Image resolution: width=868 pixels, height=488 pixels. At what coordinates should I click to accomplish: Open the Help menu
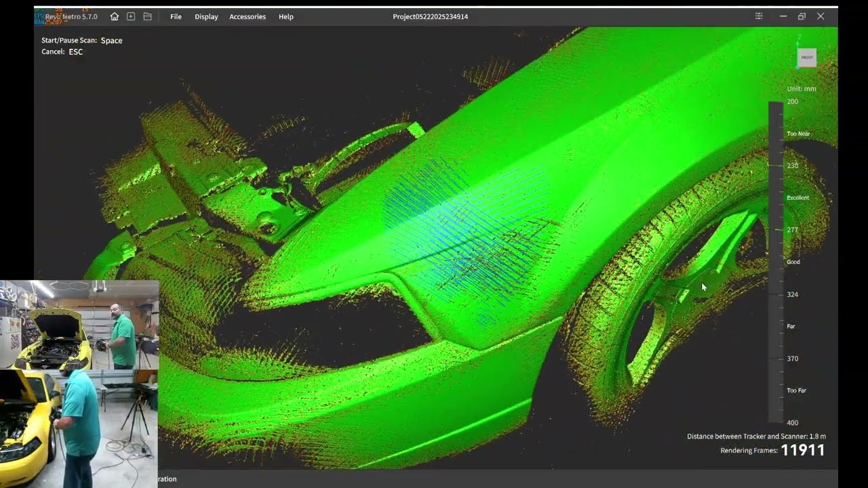pos(286,16)
